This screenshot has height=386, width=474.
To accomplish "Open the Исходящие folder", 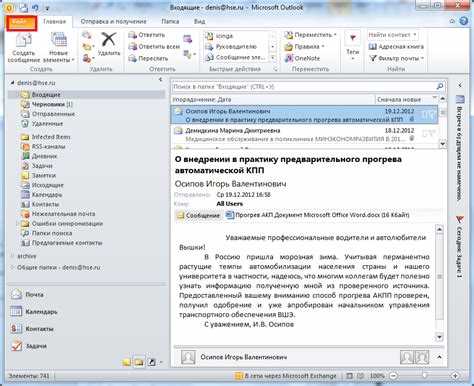I will pyautogui.click(x=42, y=185).
